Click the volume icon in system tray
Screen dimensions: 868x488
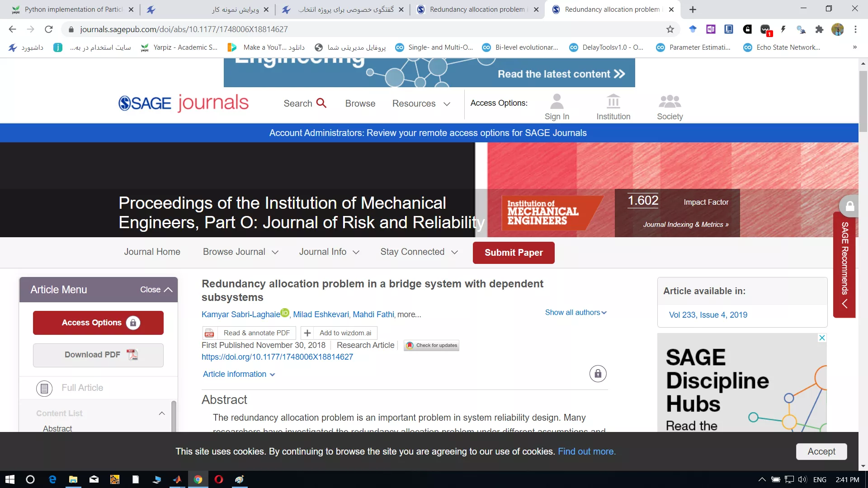tap(802, 479)
